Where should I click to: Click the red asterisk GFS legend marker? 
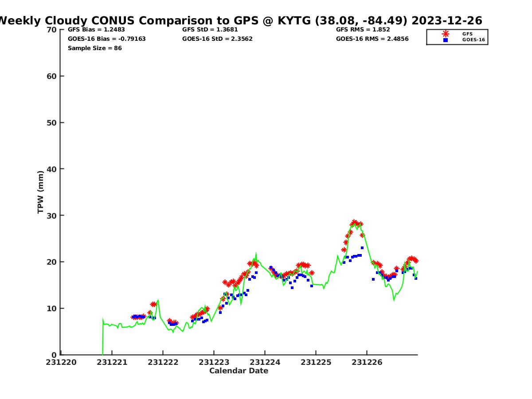[445, 34]
